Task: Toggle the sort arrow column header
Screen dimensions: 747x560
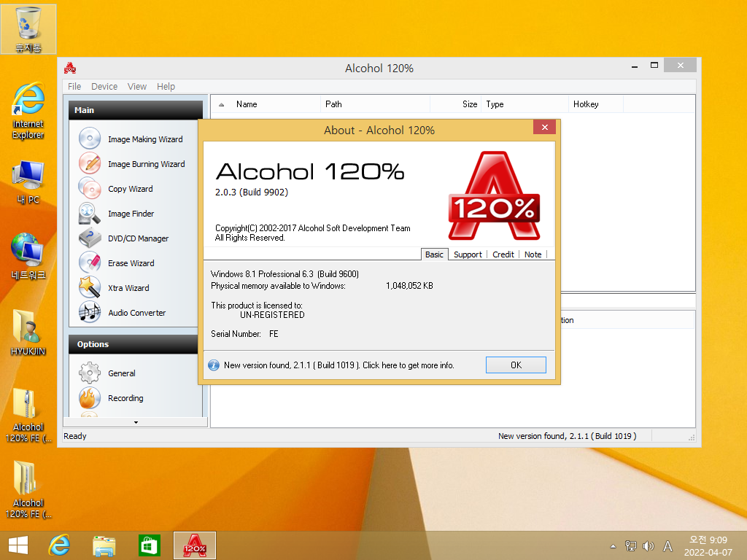Action: coord(221,104)
